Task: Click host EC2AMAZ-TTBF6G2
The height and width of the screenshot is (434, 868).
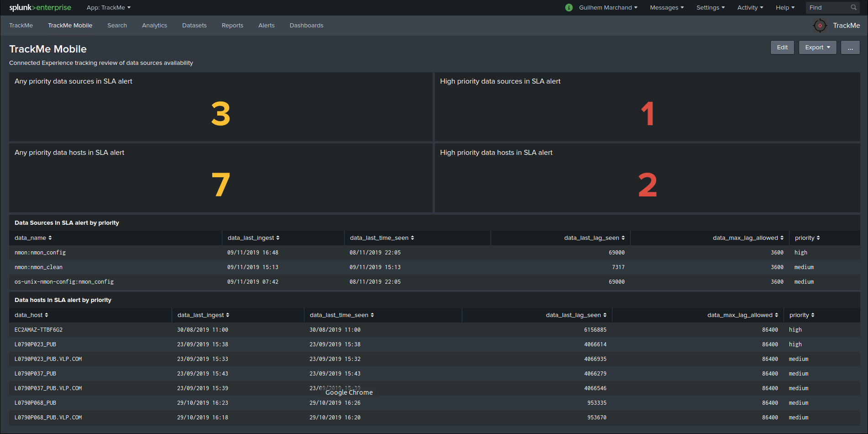Action: pos(39,330)
